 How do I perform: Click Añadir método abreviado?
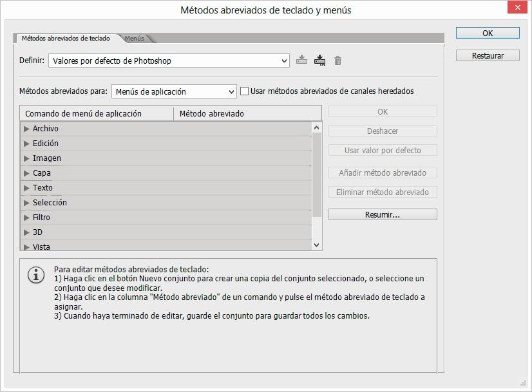[x=382, y=173]
